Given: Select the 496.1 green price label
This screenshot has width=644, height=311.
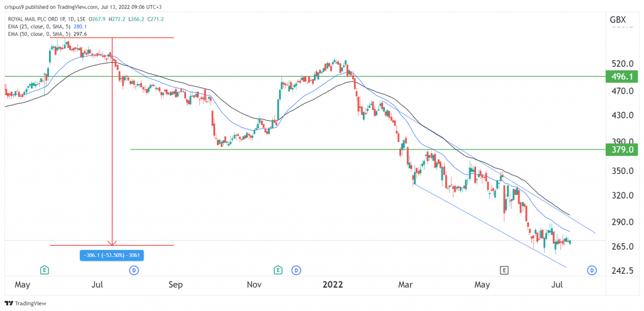Looking at the screenshot, I should tap(622, 76).
